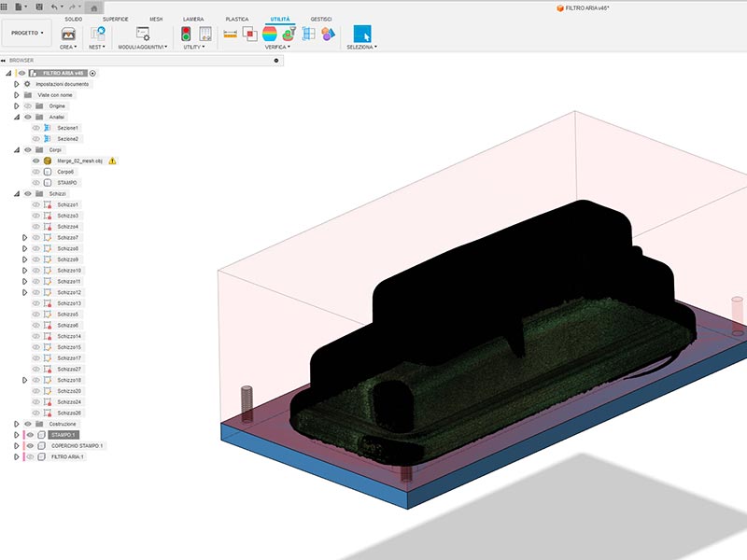747x560 pixels.
Task: Hide the Merge_02_mesh.obj body
Action: (36, 161)
